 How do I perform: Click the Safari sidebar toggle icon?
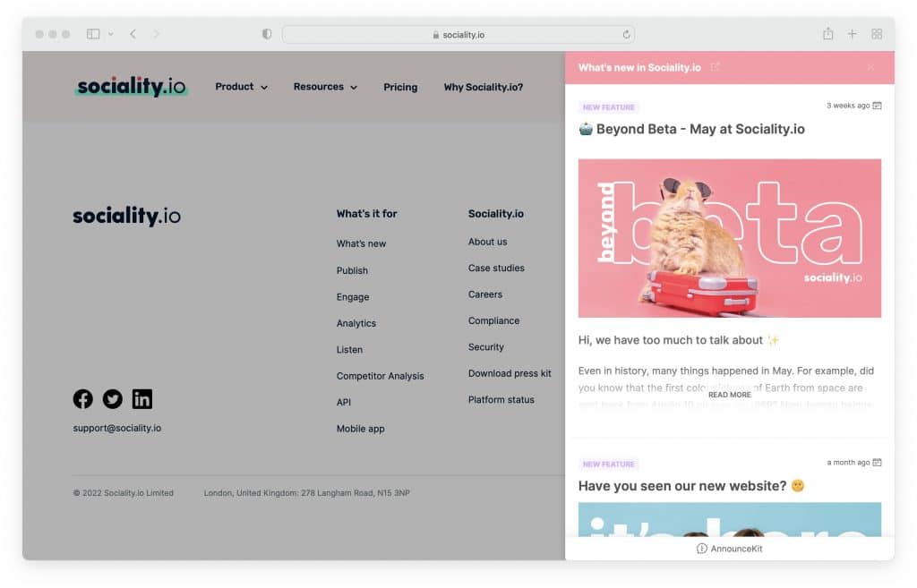coord(93,34)
